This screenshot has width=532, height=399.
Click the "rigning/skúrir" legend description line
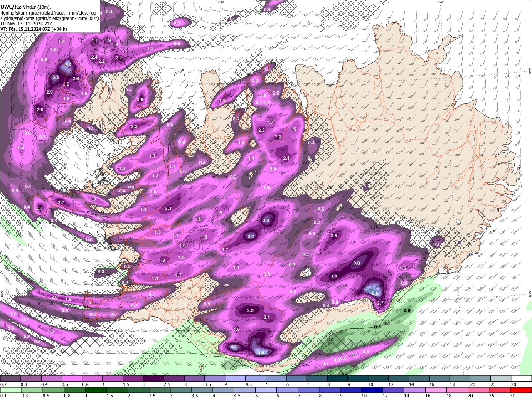click(48, 12)
